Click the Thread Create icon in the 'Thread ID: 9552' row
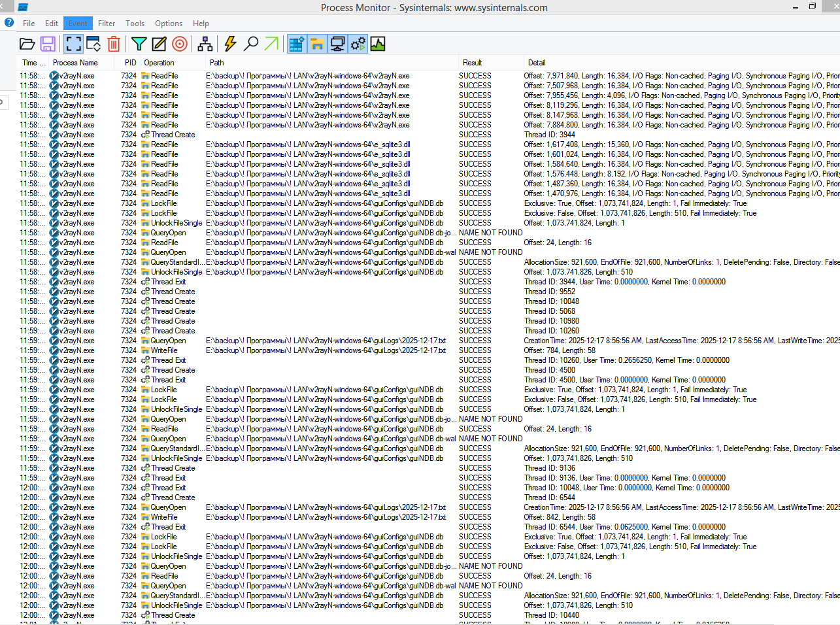Image resolution: width=840 pixels, height=625 pixels. pos(145,292)
